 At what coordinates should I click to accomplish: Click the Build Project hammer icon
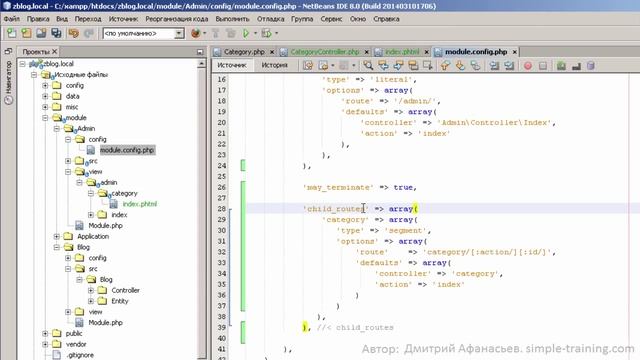click(216, 33)
